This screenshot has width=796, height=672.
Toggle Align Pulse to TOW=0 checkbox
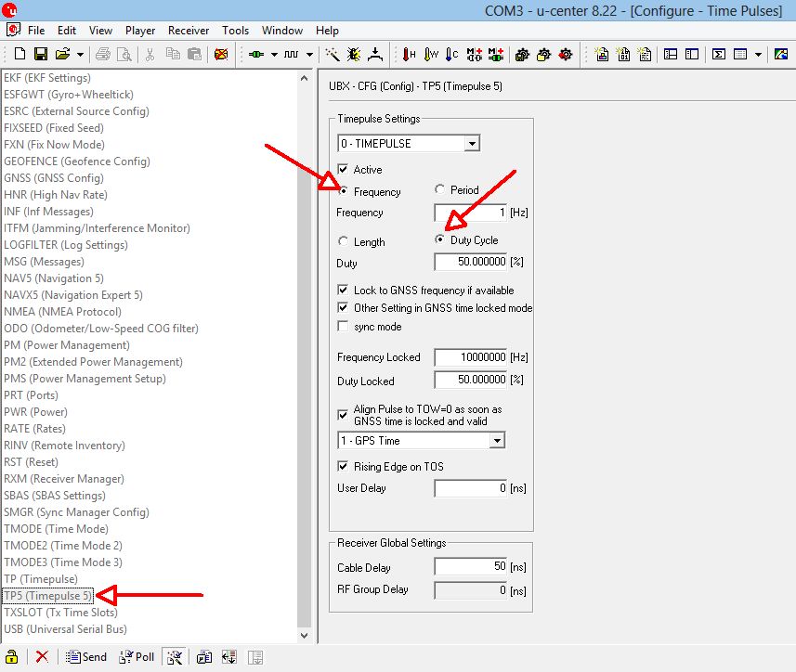coord(343,415)
